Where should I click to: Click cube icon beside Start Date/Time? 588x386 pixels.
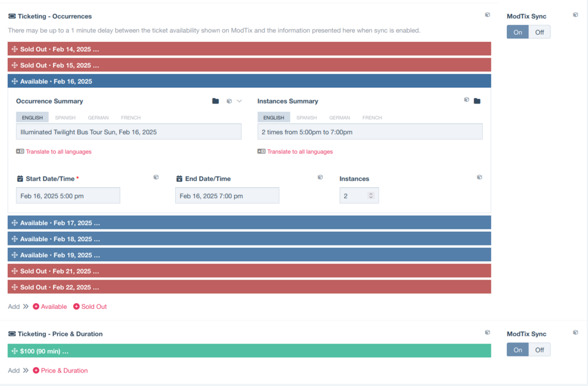[156, 177]
